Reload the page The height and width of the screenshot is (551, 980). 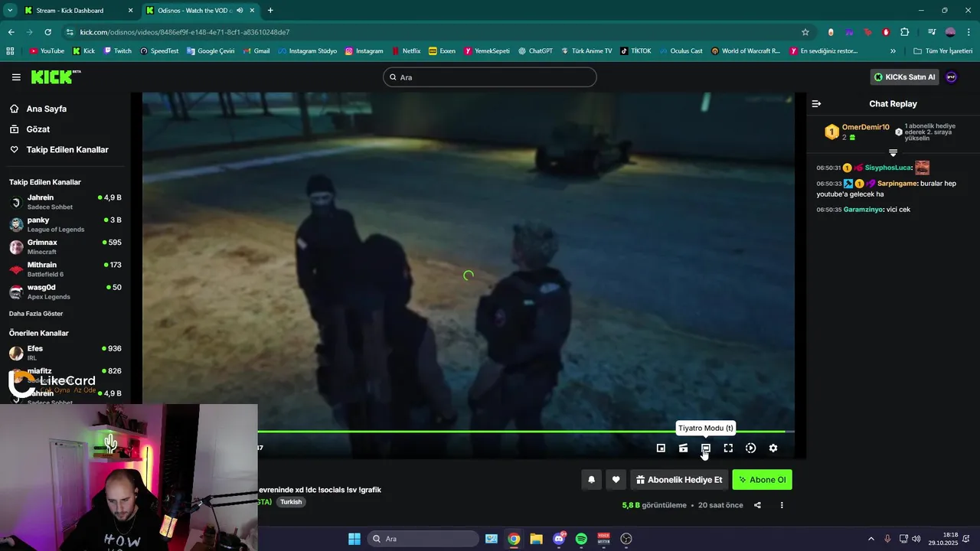(47, 32)
